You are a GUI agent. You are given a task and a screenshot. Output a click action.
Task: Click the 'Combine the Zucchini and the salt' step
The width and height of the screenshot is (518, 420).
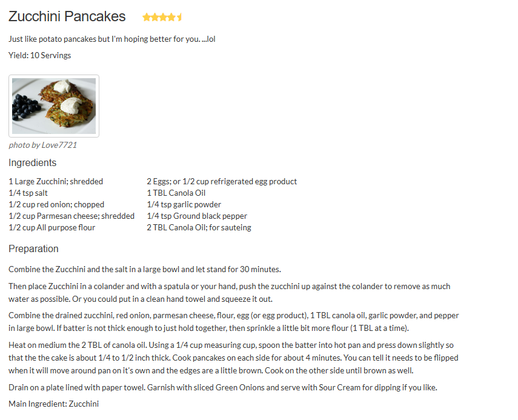click(145, 270)
